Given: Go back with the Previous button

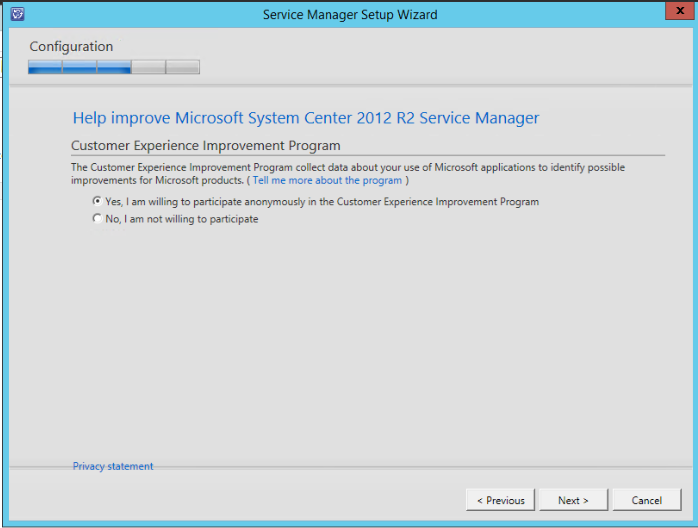Looking at the screenshot, I should (x=500, y=500).
